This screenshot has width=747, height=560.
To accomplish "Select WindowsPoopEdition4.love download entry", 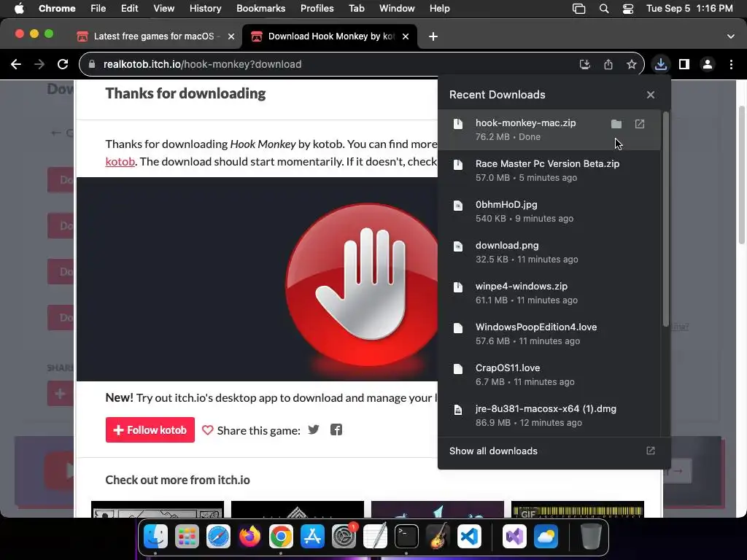I will coord(549,334).
